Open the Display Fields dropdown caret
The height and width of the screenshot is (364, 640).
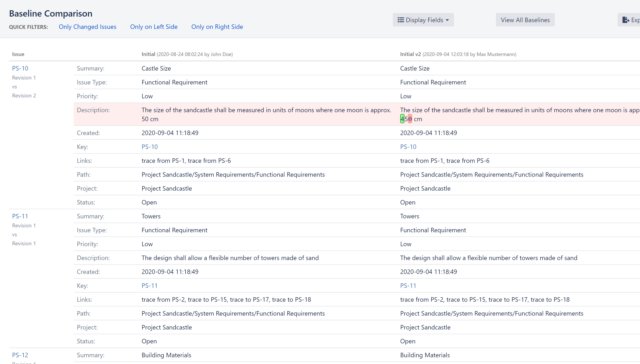click(448, 20)
